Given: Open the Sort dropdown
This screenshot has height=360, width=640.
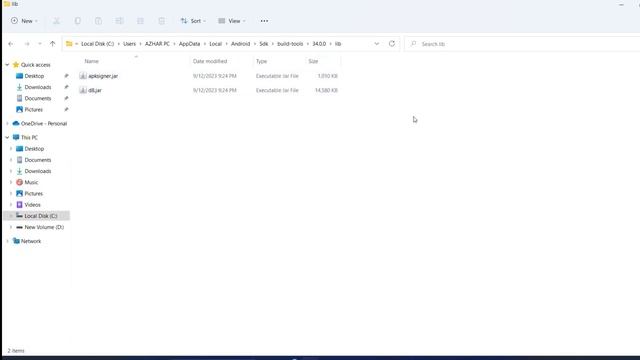Looking at the screenshot, I should click(193, 21).
